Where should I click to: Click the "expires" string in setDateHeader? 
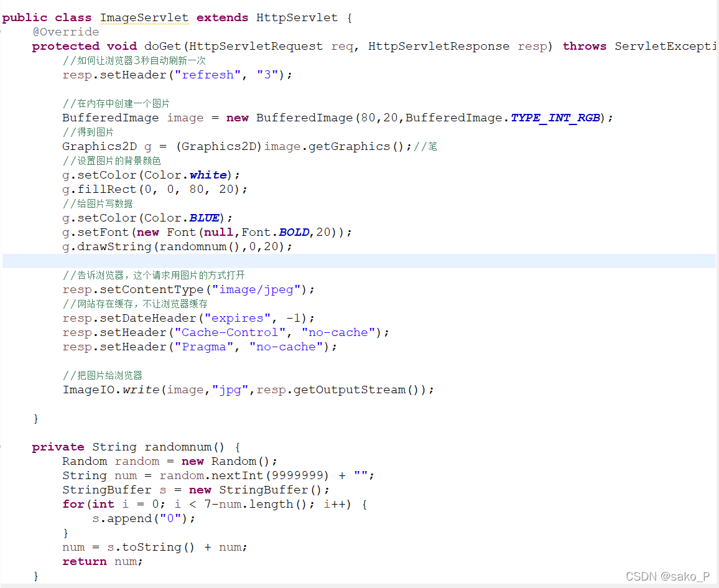238,319
